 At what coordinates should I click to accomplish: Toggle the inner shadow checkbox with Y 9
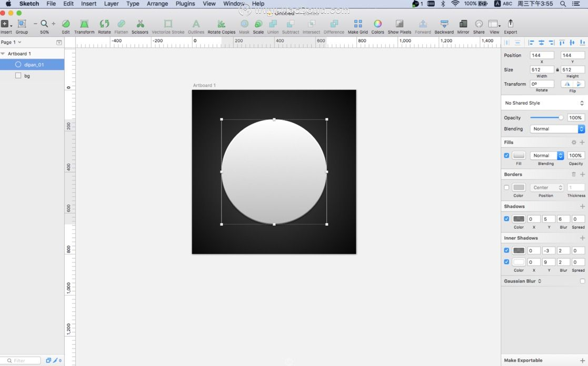[506, 262]
